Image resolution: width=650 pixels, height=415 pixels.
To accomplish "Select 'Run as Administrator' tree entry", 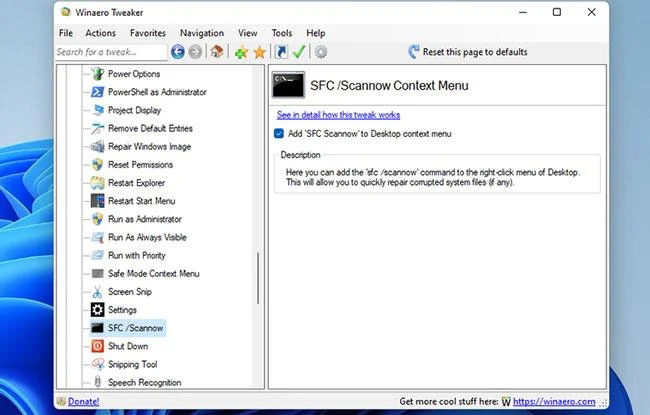I will (145, 219).
